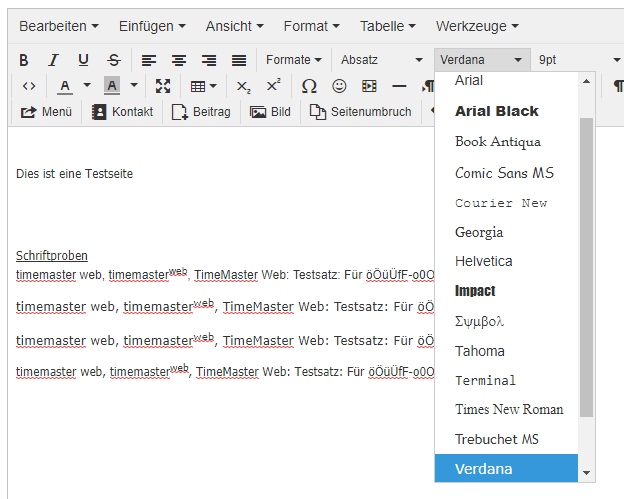Toggle strikethrough formatting
The height and width of the screenshot is (499, 624).
(x=114, y=60)
